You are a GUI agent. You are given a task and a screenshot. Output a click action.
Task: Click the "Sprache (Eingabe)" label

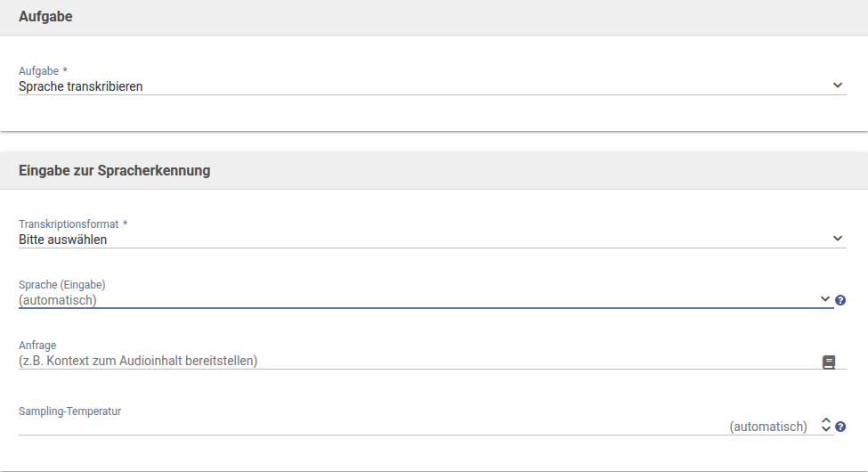pyautogui.click(x=62, y=285)
